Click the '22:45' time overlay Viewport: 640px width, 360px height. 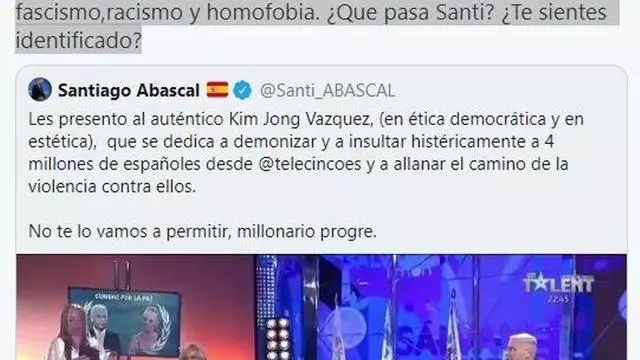(557, 300)
